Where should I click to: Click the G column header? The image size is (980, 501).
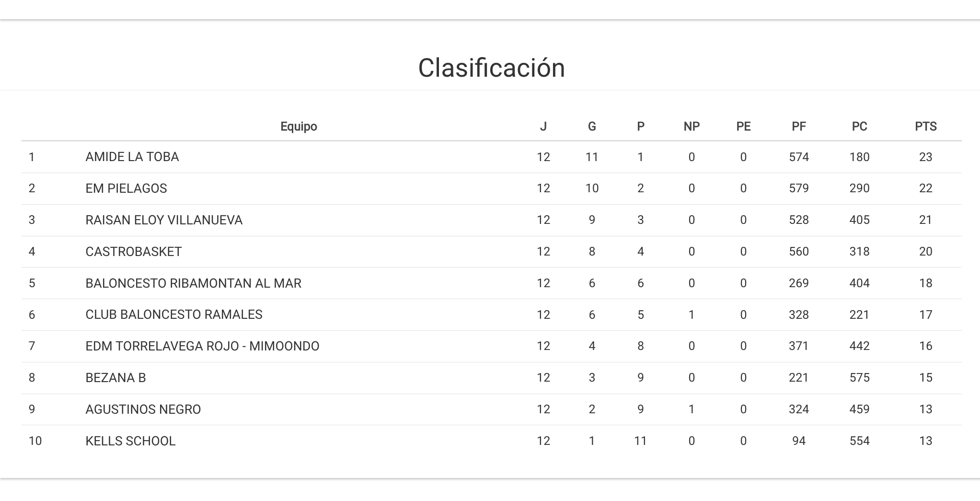592,127
